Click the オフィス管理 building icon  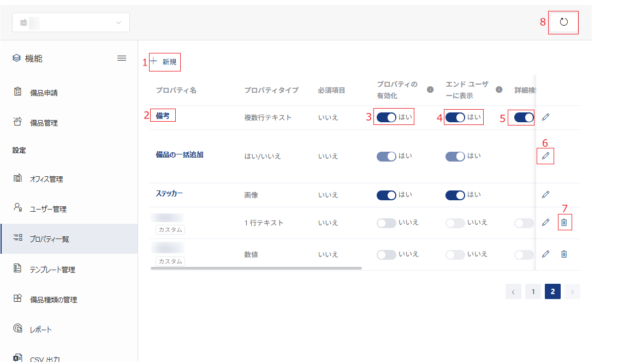[17, 178]
